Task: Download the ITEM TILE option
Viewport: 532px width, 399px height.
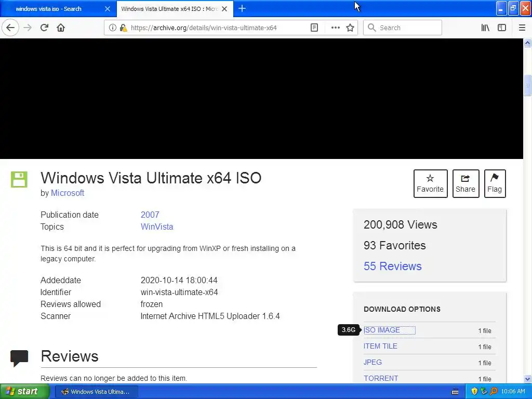Action: point(380,346)
